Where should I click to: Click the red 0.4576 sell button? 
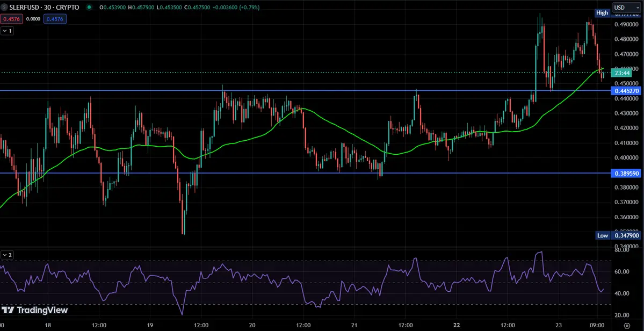coord(12,18)
